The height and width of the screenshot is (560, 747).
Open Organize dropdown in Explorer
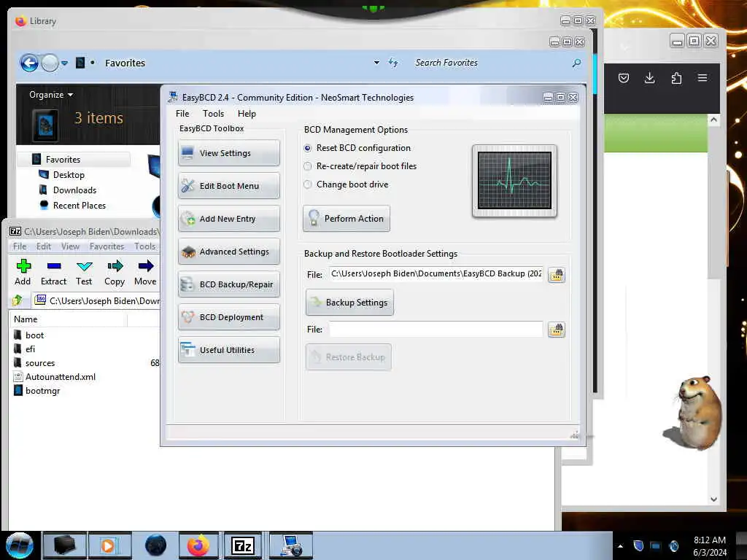(x=51, y=94)
